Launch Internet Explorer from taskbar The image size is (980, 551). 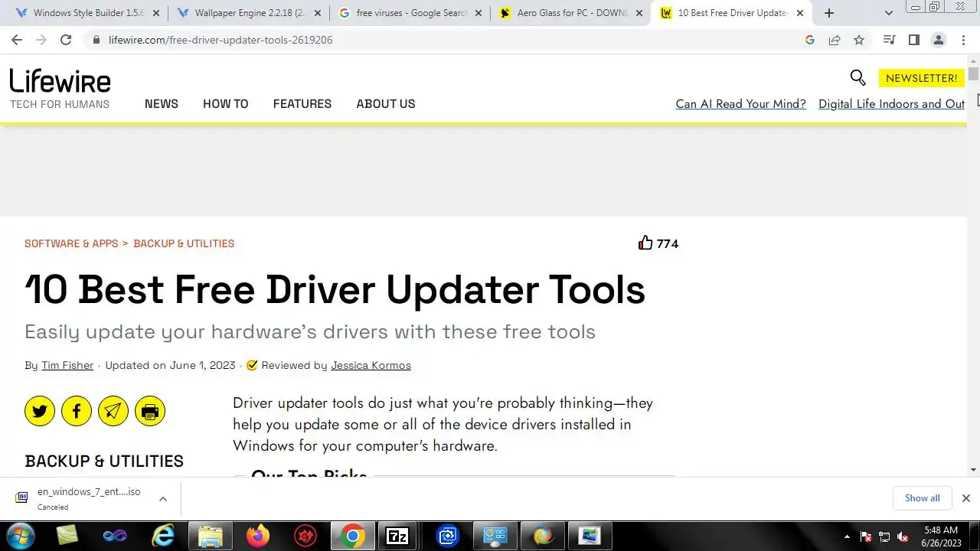162,536
